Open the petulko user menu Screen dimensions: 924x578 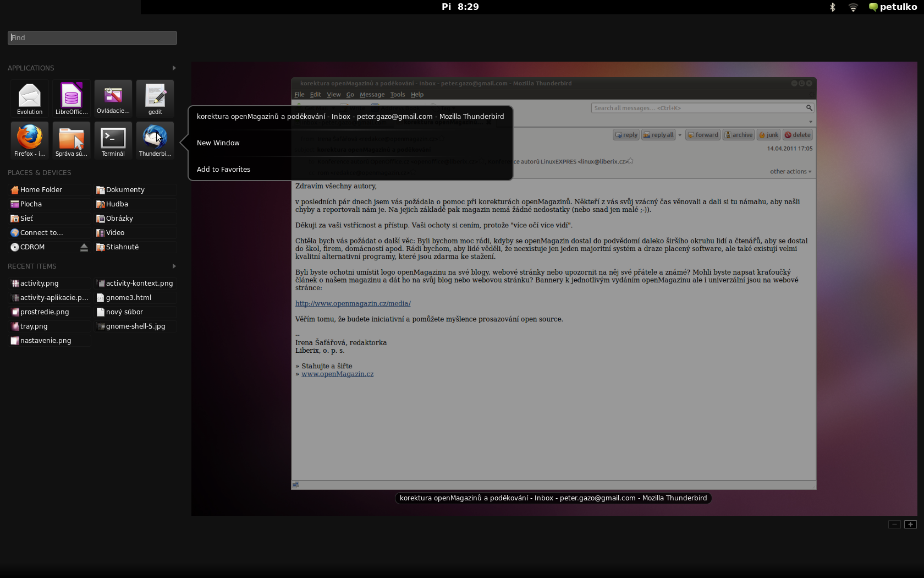[893, 7]
